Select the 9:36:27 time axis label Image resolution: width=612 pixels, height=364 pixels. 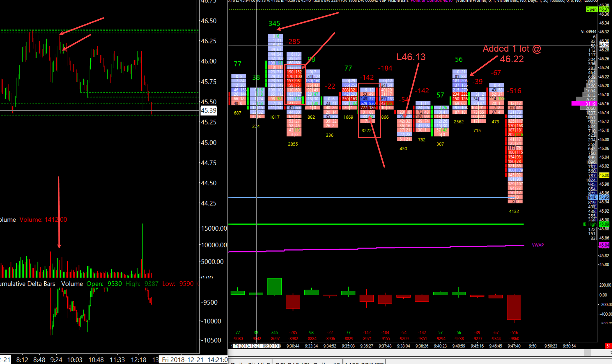click(x=366, y=346)
